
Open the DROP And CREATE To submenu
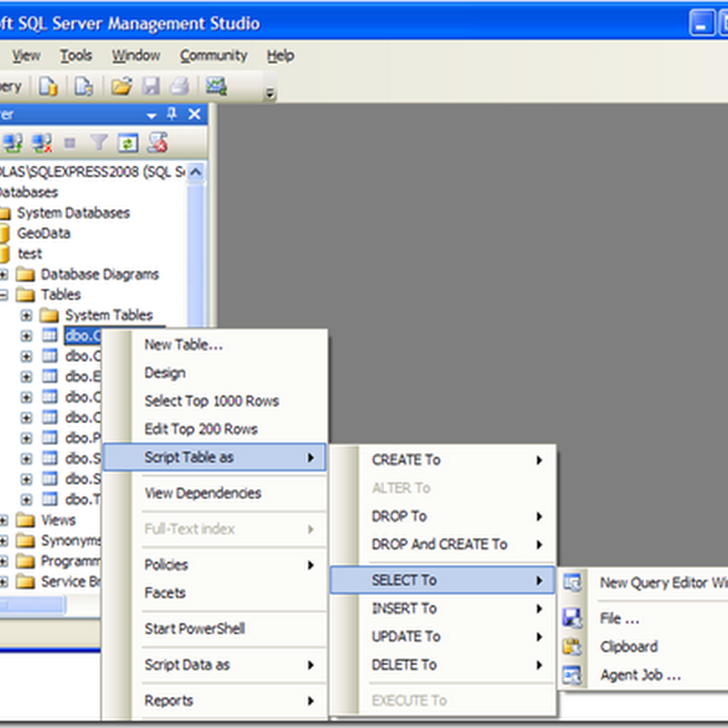point(442,544)
